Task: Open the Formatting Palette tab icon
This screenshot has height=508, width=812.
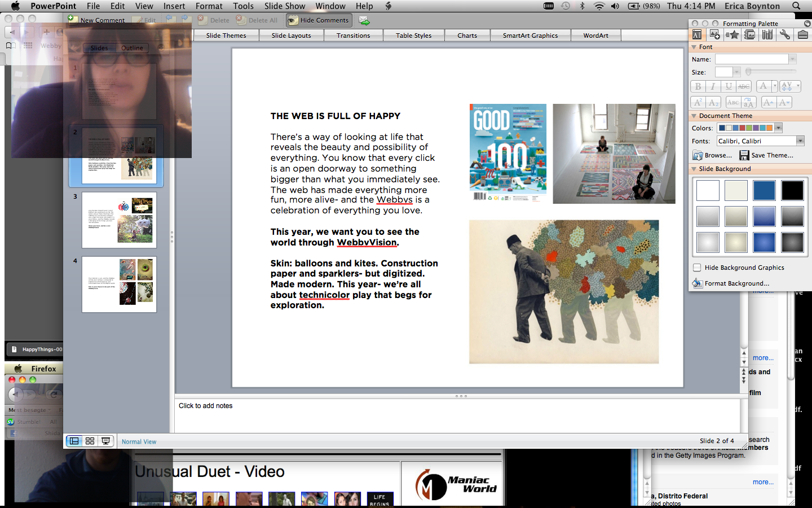Action: [x=697, y=35]
